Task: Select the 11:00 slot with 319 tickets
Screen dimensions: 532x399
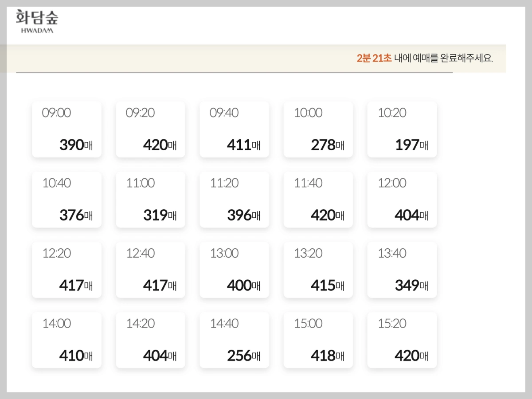Action: pos(150,199)
